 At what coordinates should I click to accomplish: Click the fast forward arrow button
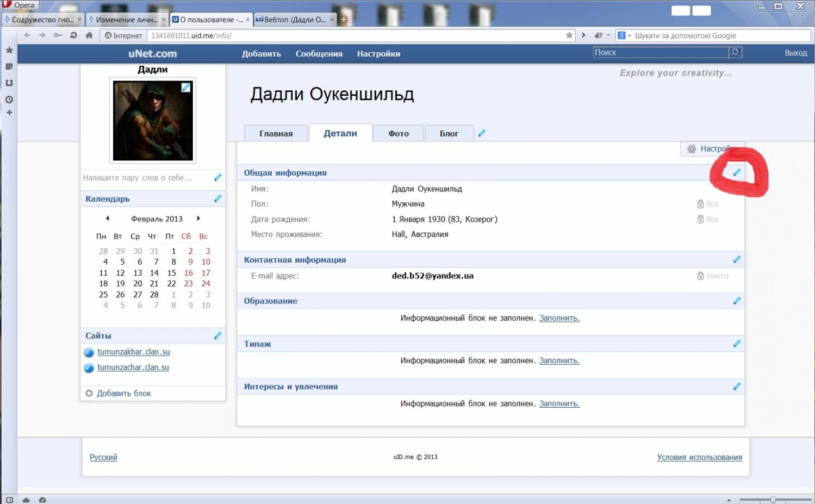pos(583,35)
